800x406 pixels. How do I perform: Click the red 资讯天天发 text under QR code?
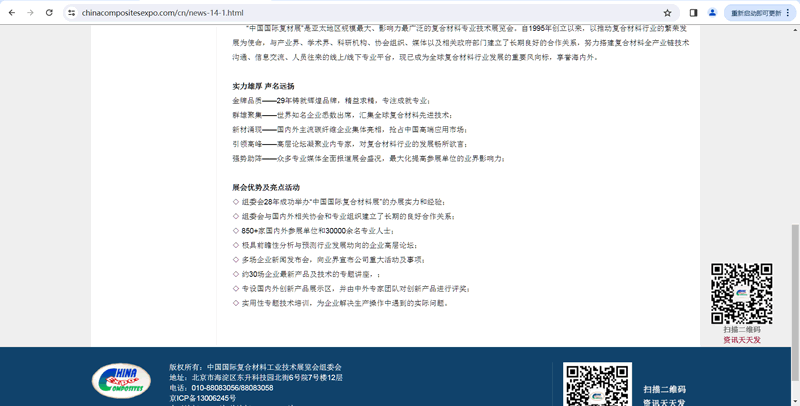coord(741,340)
